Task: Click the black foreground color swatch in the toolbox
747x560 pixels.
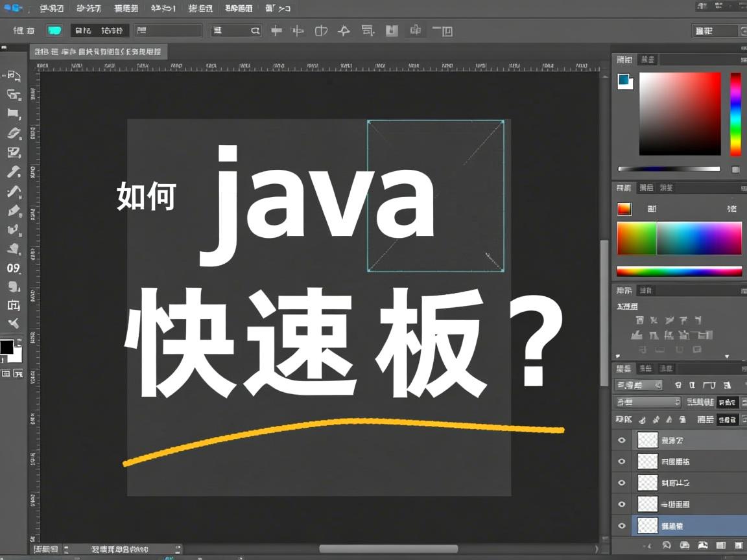Action: pyautogui.click(x=7, y=347)
